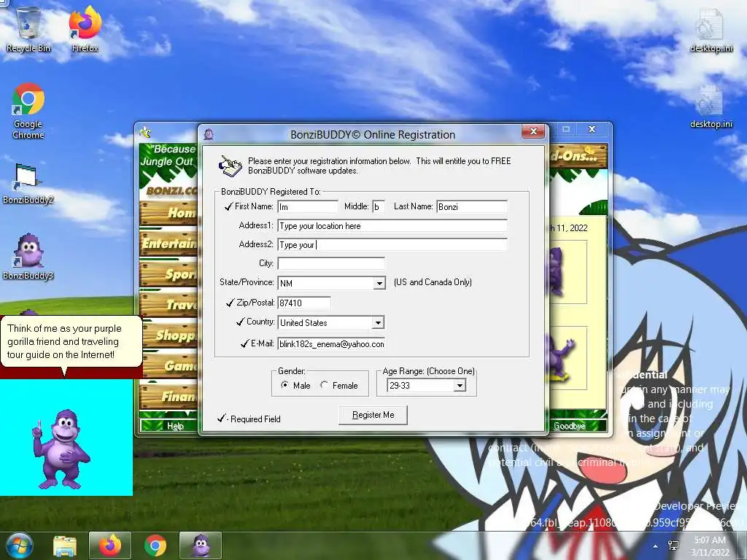
Task: Click the notepad and pen registration icon
Action: coord(230,166)
